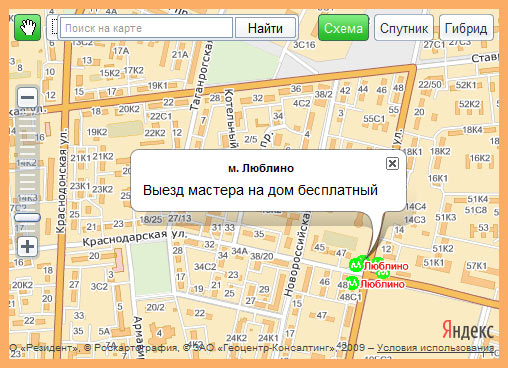This screenshot has width=508, height=368.
Task: Click house number 52K1
Action: (466, 85)
